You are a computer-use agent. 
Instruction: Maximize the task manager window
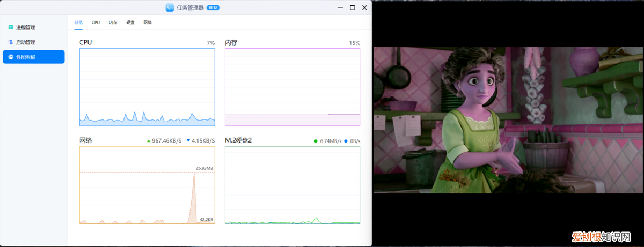(x=352, y=8)
